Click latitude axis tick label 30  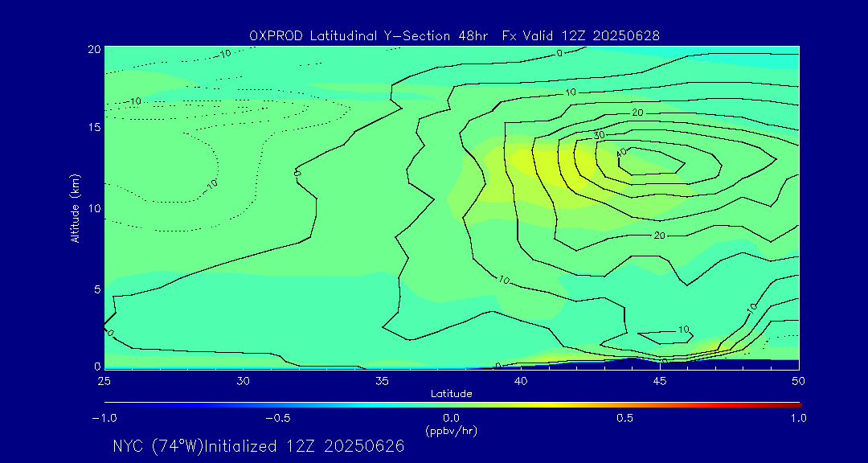click(243, 381)
